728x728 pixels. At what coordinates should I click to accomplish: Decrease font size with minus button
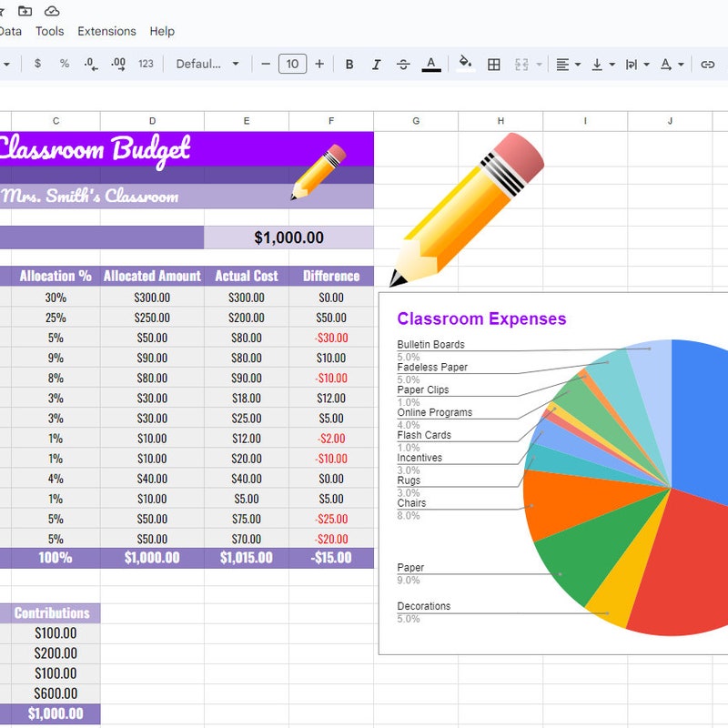click(264, 64)
